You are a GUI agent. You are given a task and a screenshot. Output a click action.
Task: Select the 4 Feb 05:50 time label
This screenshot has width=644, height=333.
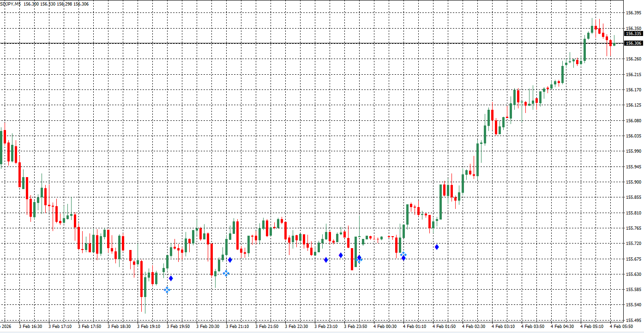coord(621,327)
